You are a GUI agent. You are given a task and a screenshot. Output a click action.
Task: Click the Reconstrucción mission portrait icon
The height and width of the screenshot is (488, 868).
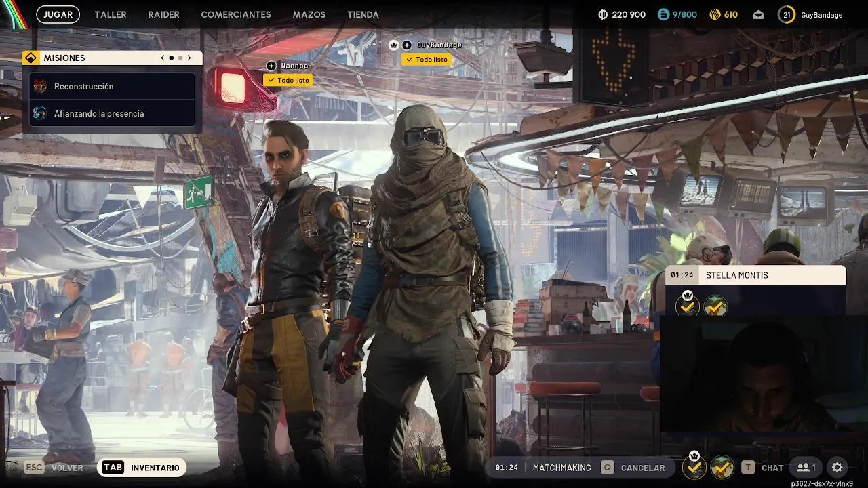click(40, 86)
